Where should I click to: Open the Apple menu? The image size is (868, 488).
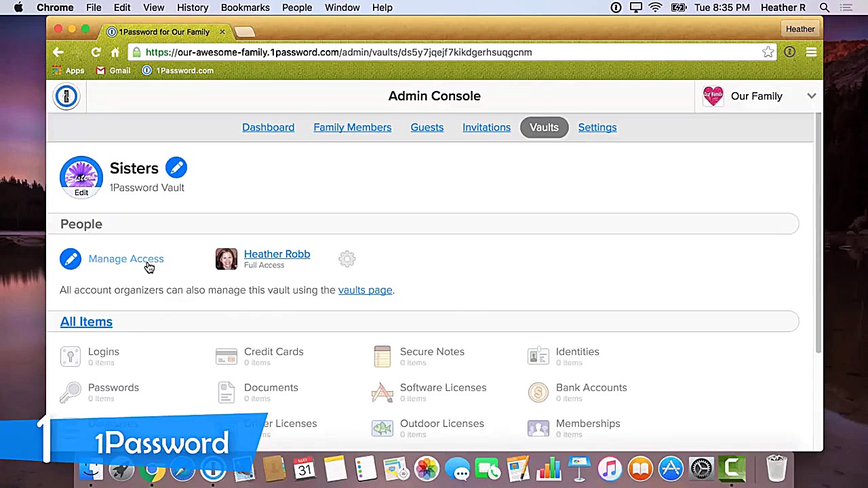18,7
